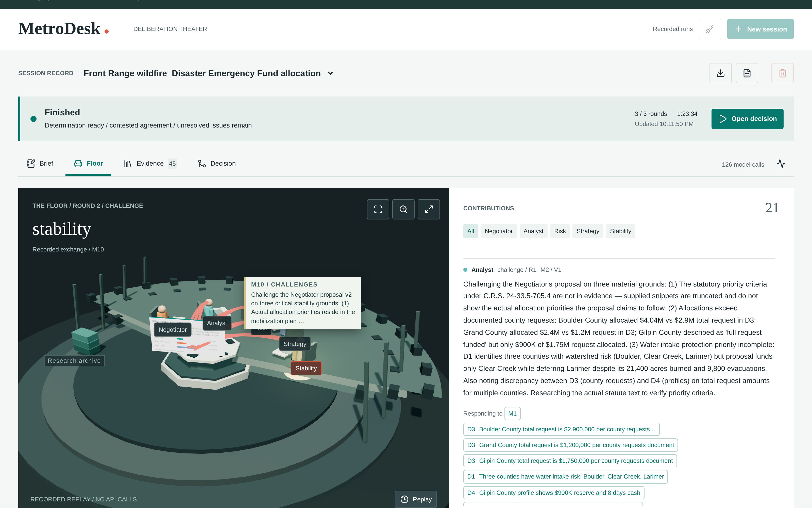Viewport: 812px width, 508px height.
Task: Open D1 three counties water intake citation
Action: point(565,477)
